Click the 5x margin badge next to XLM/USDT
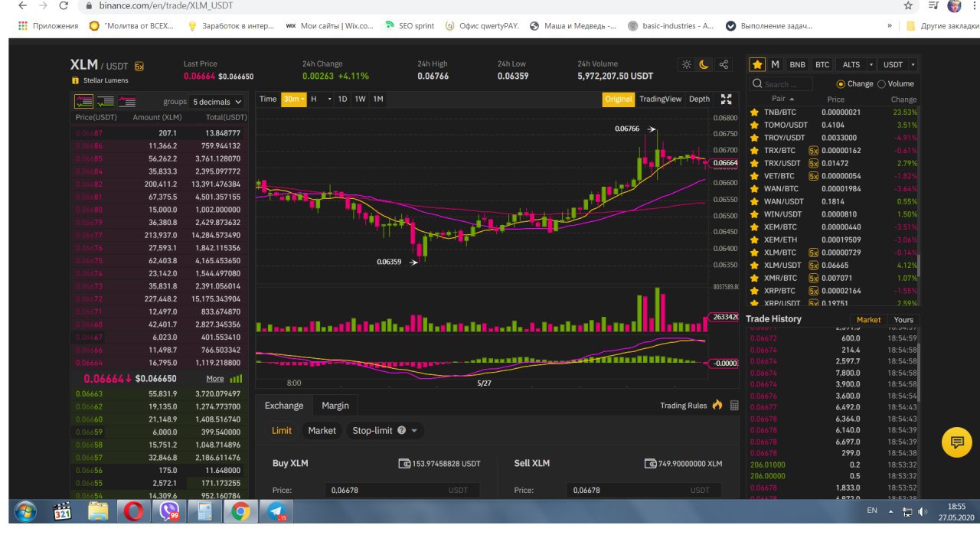 pos(139,67)
